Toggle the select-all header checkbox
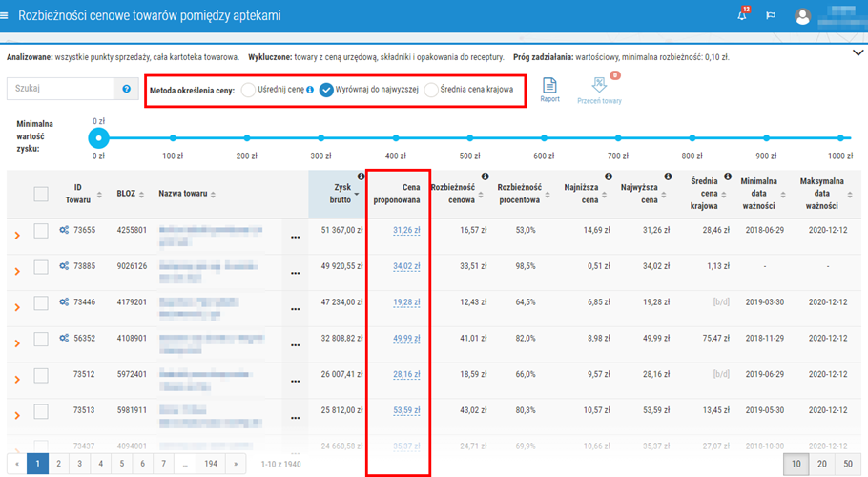 point(41,194)
